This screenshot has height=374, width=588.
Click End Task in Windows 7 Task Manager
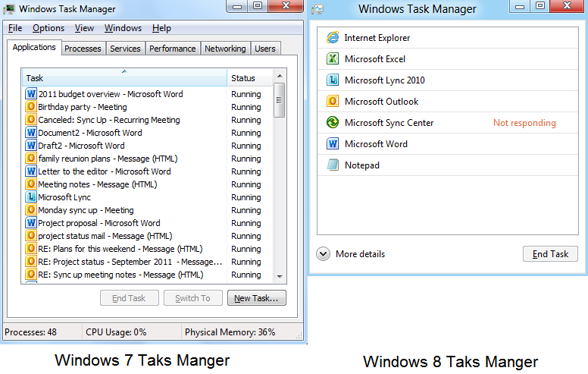point(129,298)
